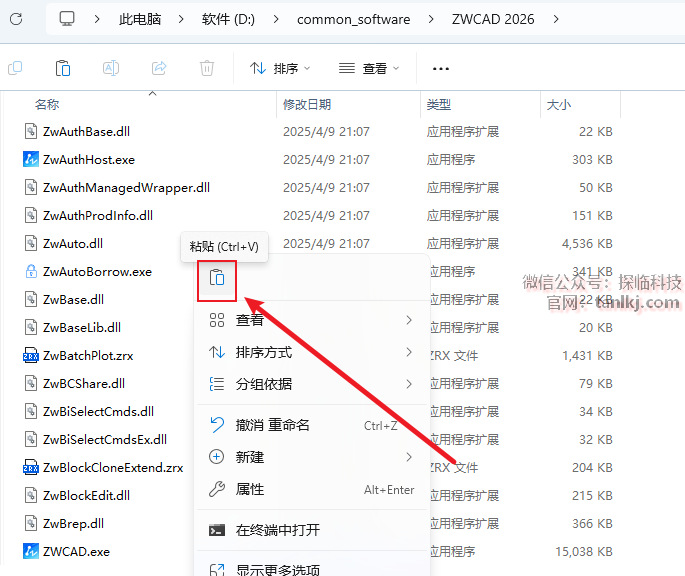Image resolution: width=685 pixels, height=576 pixels.
Task: Click ZWCAD 2026 breadcrumb segment
Action: [493, 19]
